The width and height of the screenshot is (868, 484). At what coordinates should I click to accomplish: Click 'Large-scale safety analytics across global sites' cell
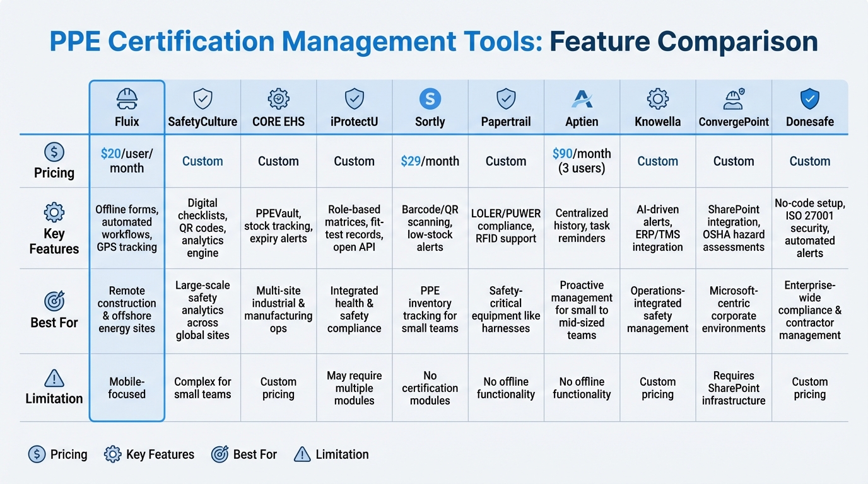202,310
